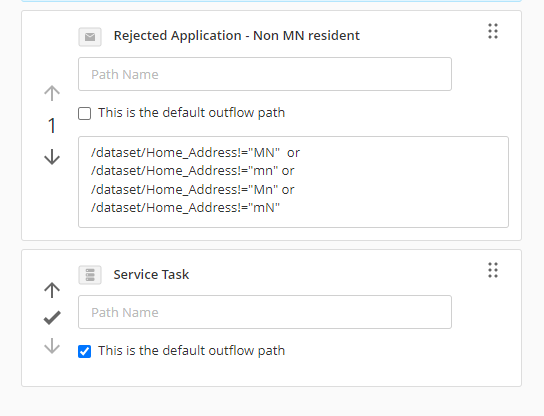Viewport: 544px width, 416px height.
Task: Enable default outflow for Rejected Application path
Action: (85, 113)
